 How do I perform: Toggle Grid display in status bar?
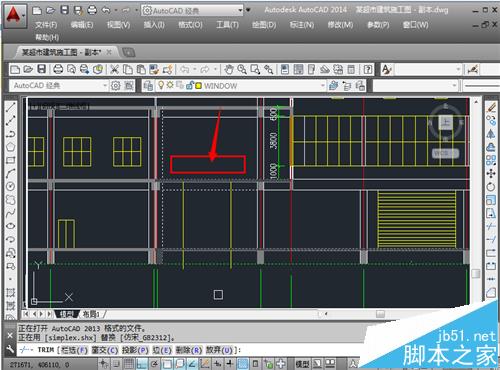[x=129, y=364]
